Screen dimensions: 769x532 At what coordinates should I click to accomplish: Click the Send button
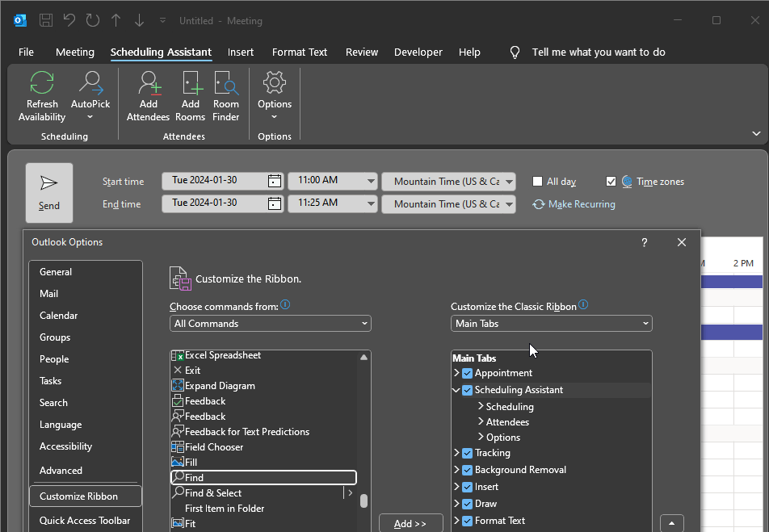pyautogui.click(x=49, y=193)
